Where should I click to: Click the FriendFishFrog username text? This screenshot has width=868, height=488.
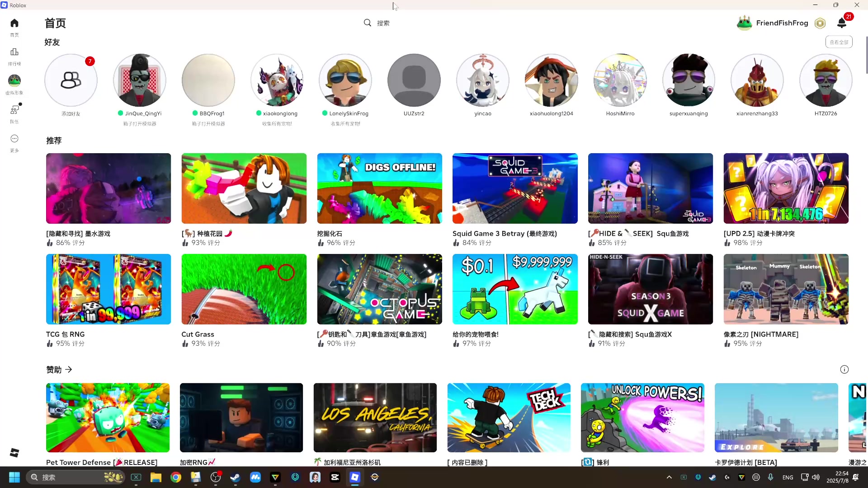(x=782, y=23)
